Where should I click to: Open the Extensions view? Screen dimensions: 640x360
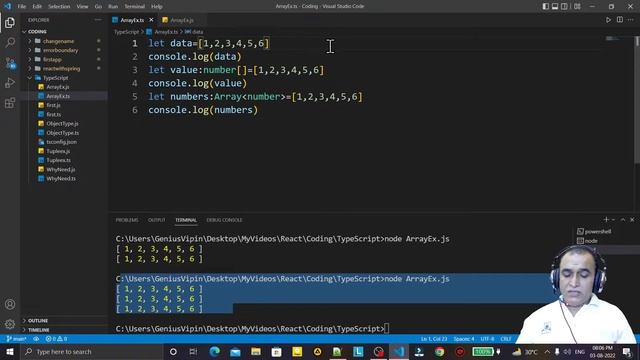coord(10,103)
